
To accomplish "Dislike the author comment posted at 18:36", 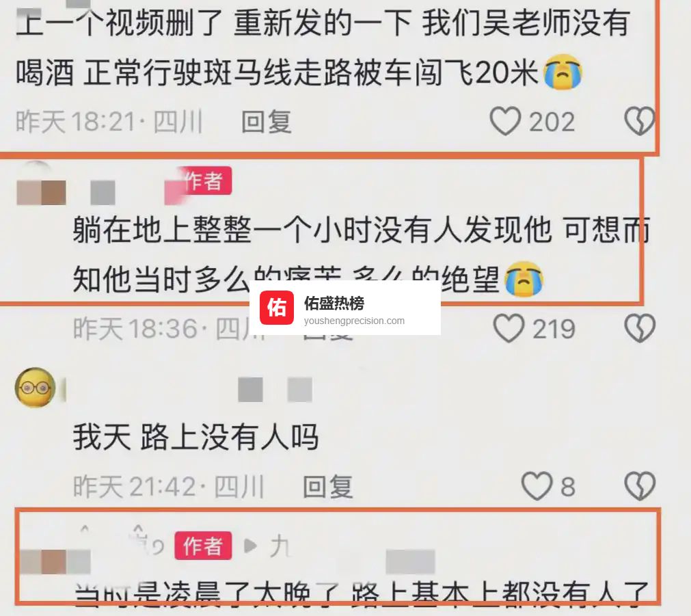I will pos(640,328).
